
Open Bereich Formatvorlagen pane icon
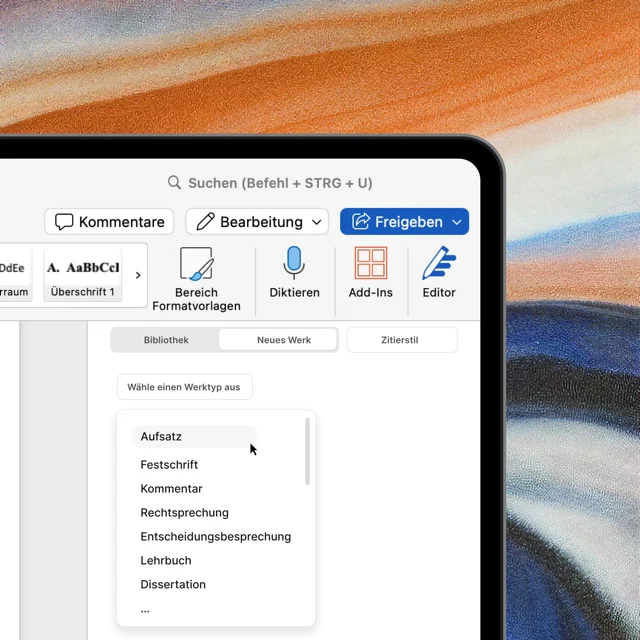(x=196, y=264)
